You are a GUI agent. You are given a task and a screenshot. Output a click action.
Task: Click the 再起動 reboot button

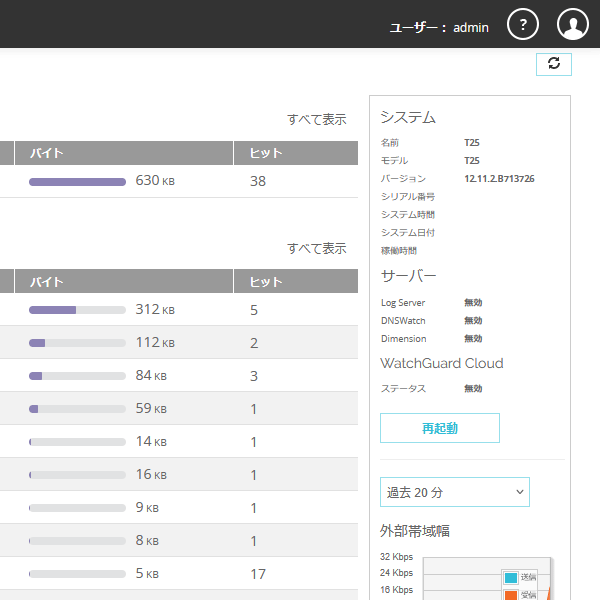pyautogui.click(x=440, y=428)
